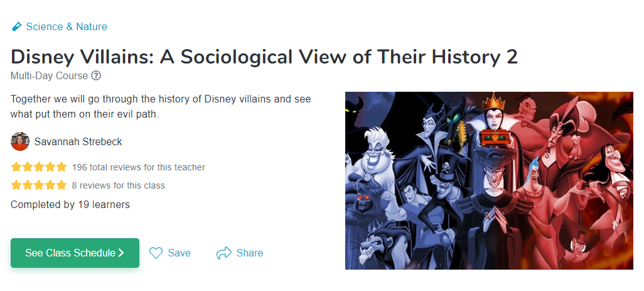
Task: Click the five-star teacher rating icons
Action: pos(38,167)
